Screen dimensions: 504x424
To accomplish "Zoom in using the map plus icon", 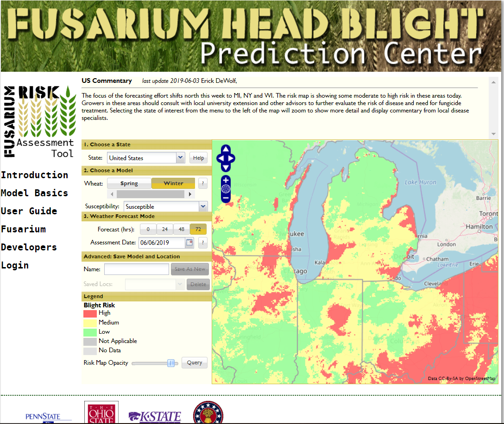I will (226, 180).
